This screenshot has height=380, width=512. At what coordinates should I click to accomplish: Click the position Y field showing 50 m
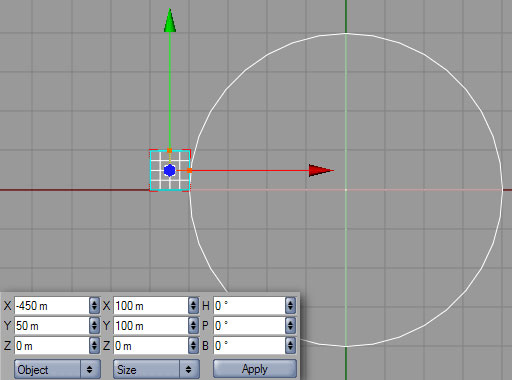pos(52,326)
